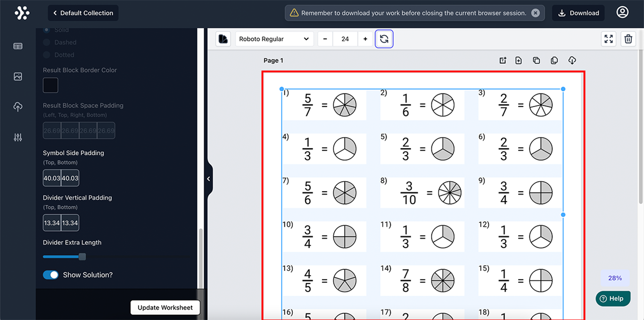Select problem 15 fraction 1/4
This screenshot has height=320, width=644.
504,281
